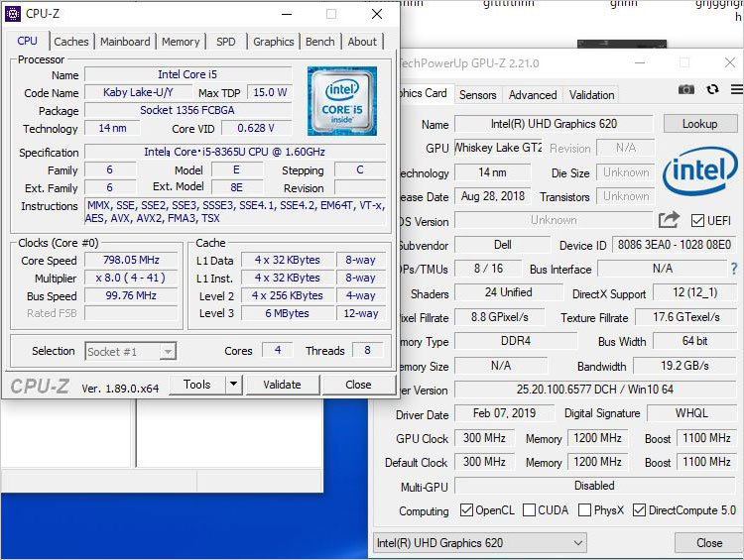Click the DirectX Support value 12 (12_1)

click(x=694, y=292)
